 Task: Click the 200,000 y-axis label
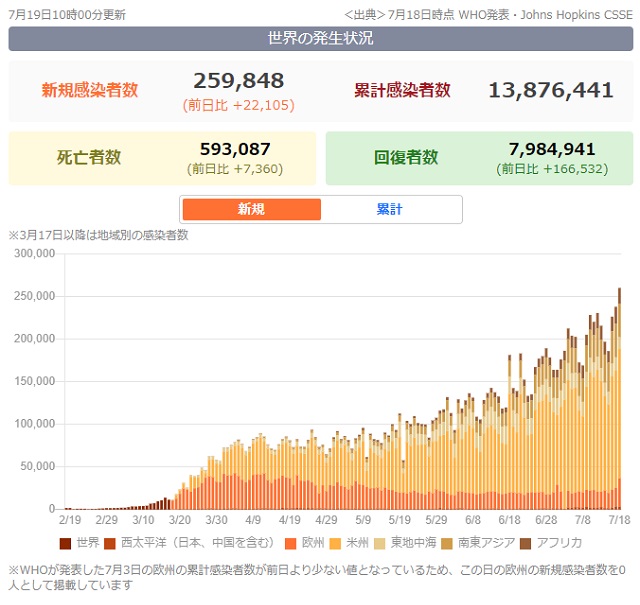(x=35, y=339)
